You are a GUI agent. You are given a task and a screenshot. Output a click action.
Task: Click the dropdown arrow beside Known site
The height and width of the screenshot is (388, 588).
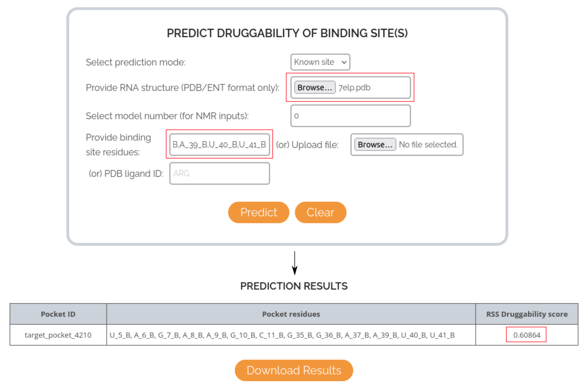pyautogui.click(x=344, y=62)
